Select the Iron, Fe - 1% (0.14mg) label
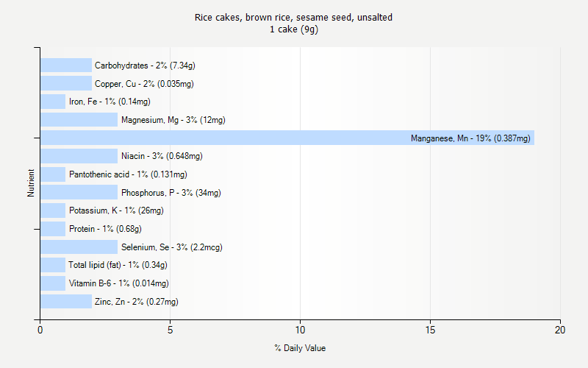Image resolution: width=588 pixels, height=368 pixels. pos(110,102)
